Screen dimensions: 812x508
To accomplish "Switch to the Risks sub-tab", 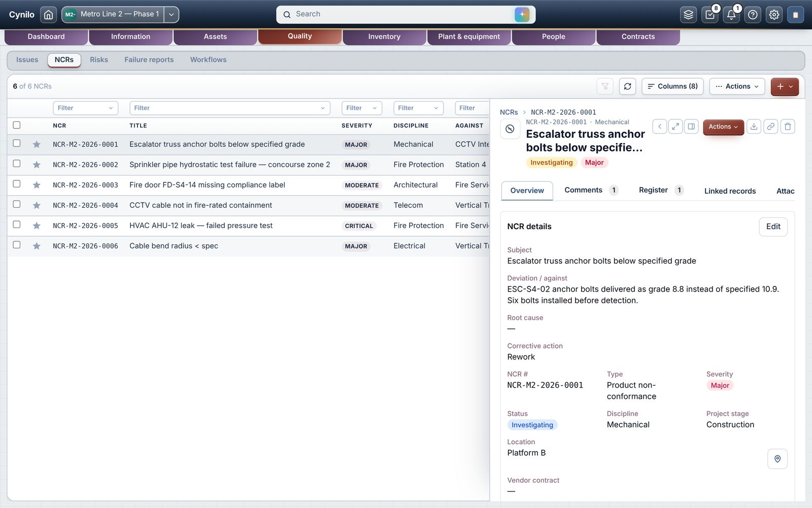I will pos(99,59).
